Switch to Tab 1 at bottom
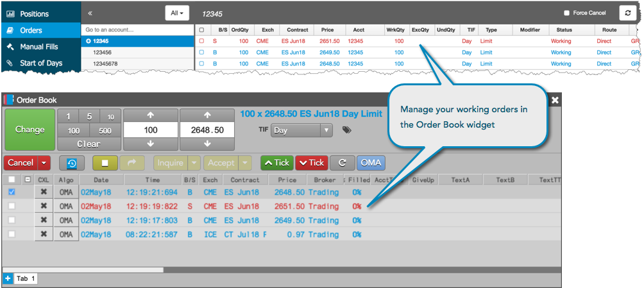The height and width of the screenshot is (288, 644). (x=26, y=278)
